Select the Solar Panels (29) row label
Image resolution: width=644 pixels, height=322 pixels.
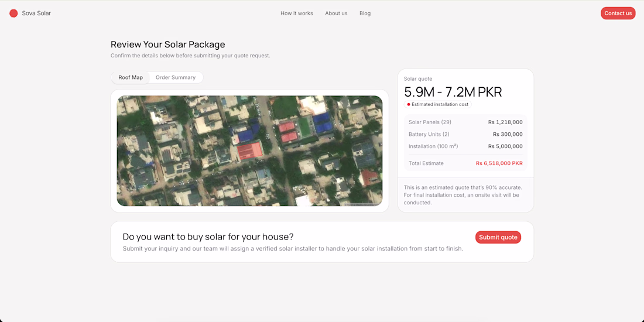[x=430, y=122]
